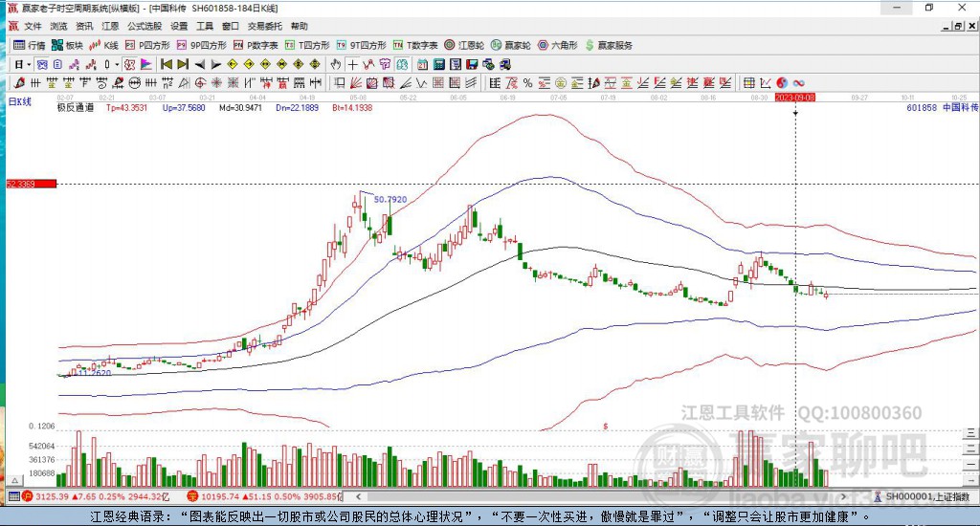Click the blue infinity symbol icon
This screenshot has height=526, width=980.
pyautogui.click(x=798, y=83)
